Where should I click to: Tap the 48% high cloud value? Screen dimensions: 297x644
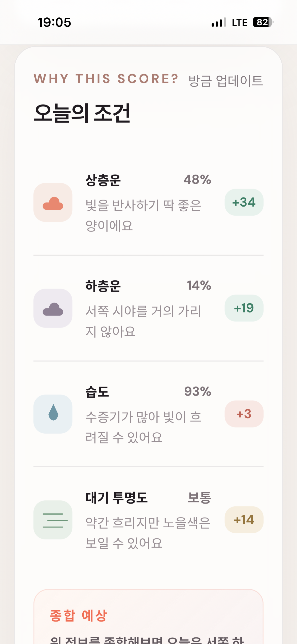pyautogui.click(x=197, y=180)
